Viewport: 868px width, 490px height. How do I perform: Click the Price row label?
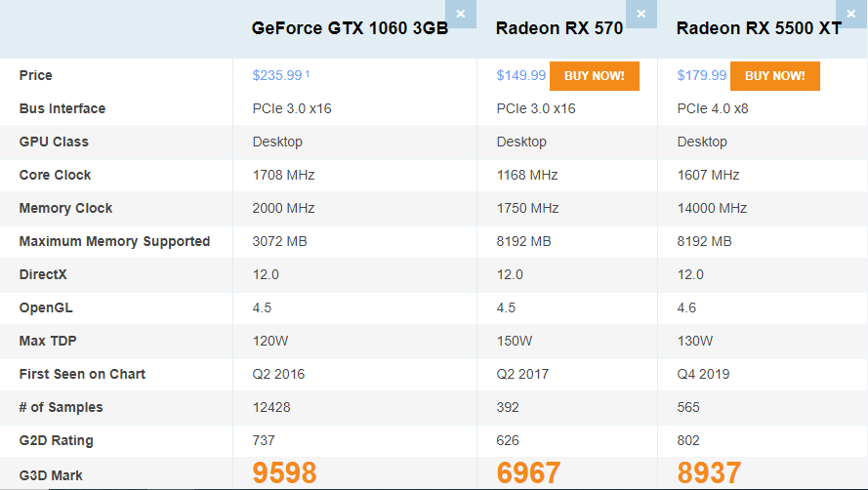pos(35,75)
